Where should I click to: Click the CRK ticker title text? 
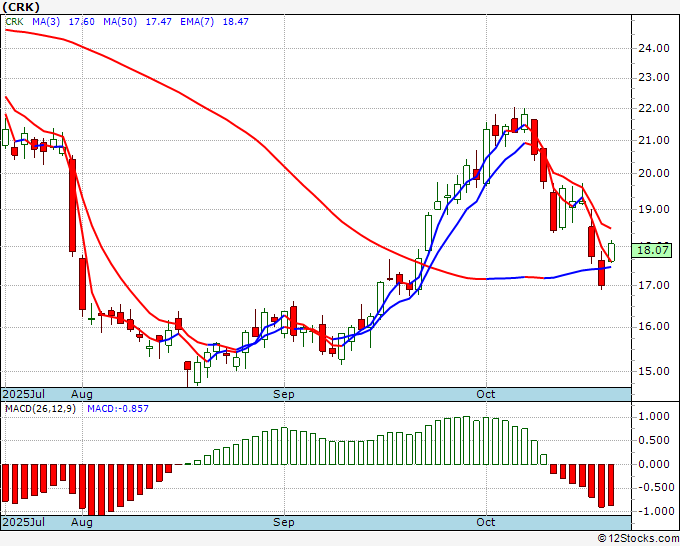[x=21, y=7]
